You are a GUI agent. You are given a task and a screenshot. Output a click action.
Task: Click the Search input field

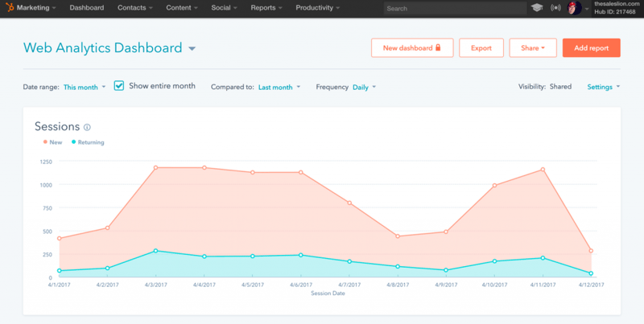(455, 8)
